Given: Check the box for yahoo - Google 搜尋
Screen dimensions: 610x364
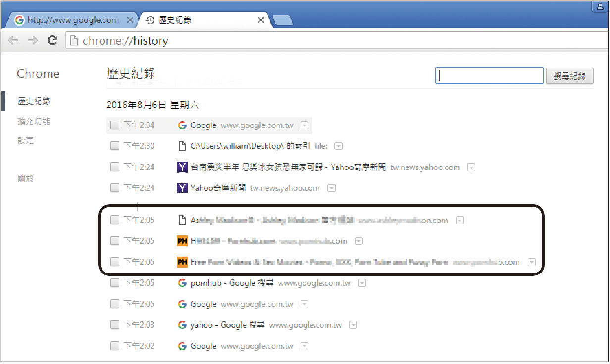Looking at the screenshot, I should pyautogui.click(x=115, y=325).
